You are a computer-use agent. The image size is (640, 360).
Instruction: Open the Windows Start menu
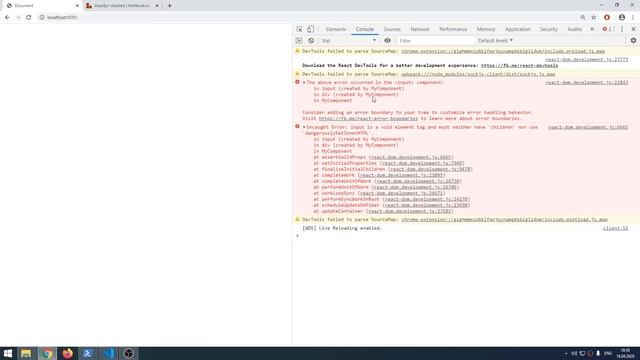pyautogui.click(x=8, y=353)
